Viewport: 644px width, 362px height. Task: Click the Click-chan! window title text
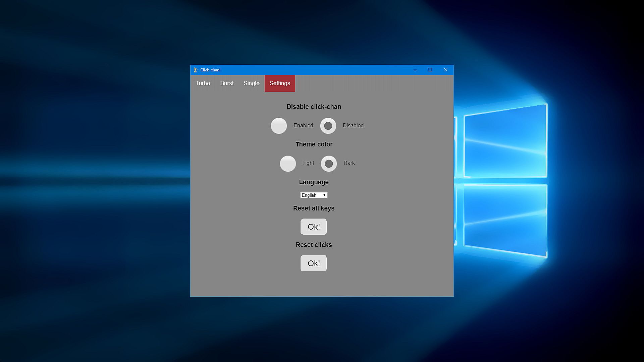click(210, 70)
